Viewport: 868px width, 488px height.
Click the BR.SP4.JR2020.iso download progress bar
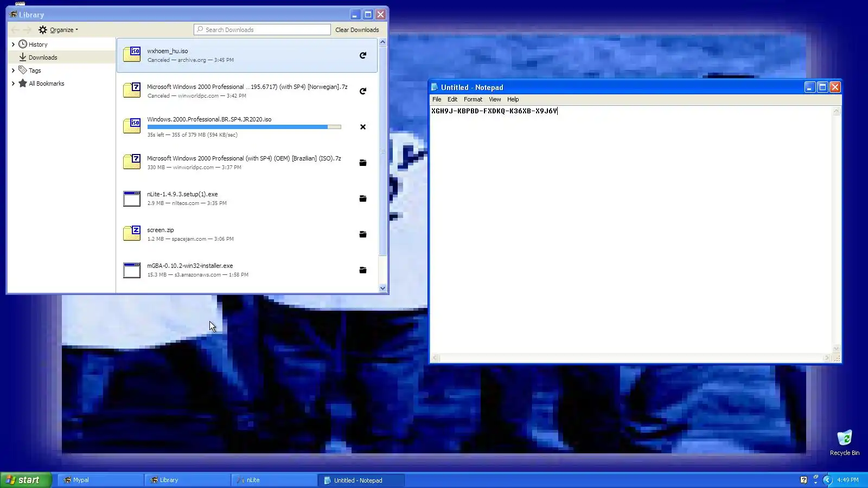click(244, 127)
